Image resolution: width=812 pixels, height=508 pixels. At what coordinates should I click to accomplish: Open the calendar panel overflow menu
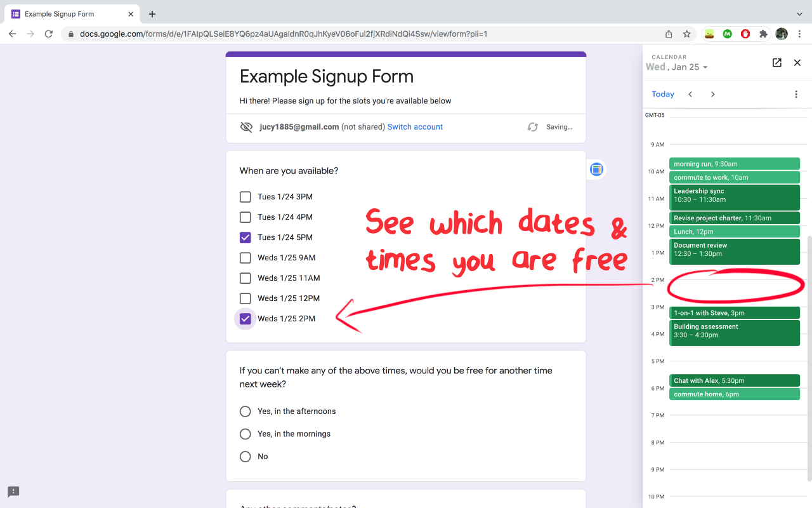pos(796,93)
